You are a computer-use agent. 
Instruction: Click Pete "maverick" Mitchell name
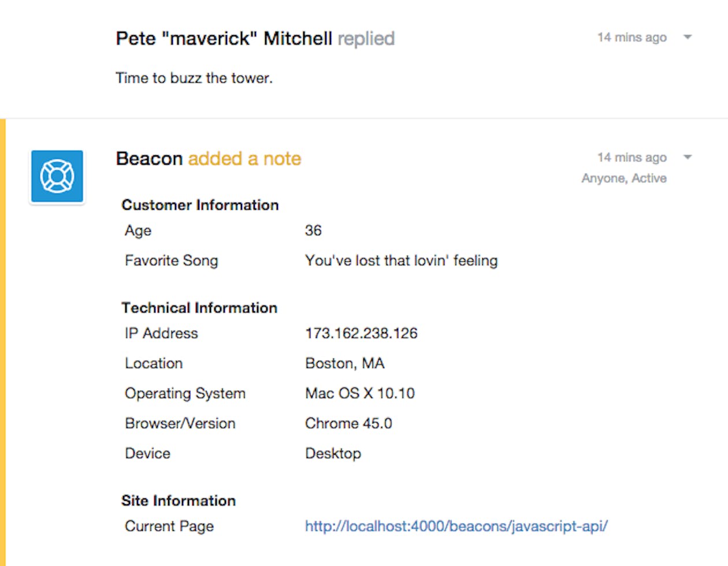pos(224,39)
